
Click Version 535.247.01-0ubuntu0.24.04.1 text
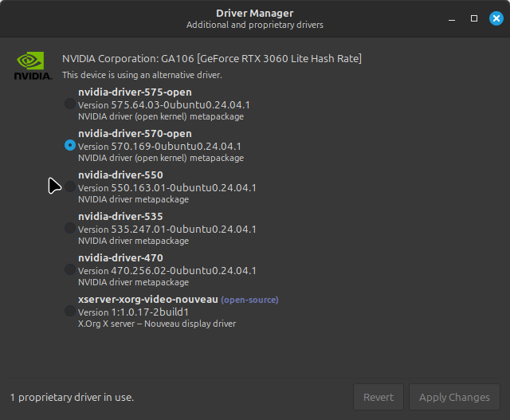coord(167,230)
